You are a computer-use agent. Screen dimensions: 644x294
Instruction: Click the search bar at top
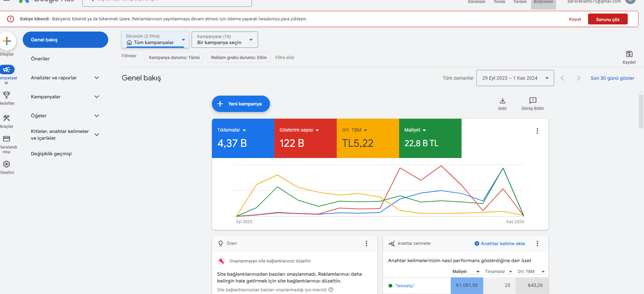[167, 2]
